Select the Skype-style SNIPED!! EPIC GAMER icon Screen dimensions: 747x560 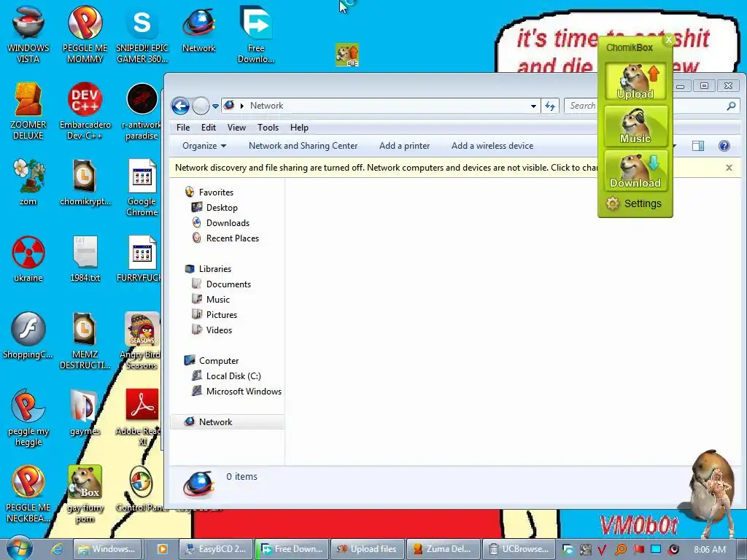pos(142,34)
